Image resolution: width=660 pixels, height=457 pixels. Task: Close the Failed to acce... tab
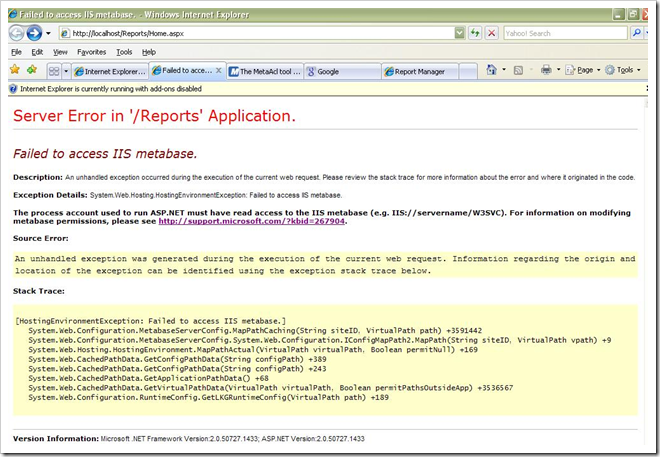click(x=219, y=71)
